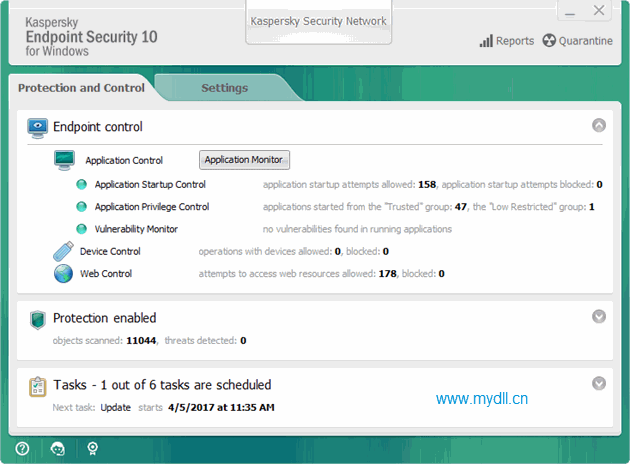Open Kaspersky Security Network tab

[x=318, y=21]
